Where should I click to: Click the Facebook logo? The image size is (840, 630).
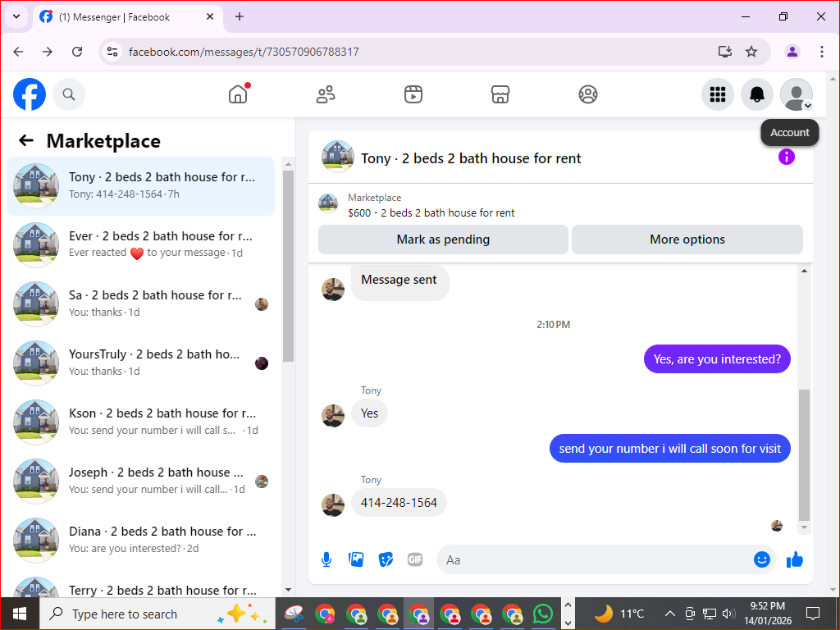[x=30, y=94]
